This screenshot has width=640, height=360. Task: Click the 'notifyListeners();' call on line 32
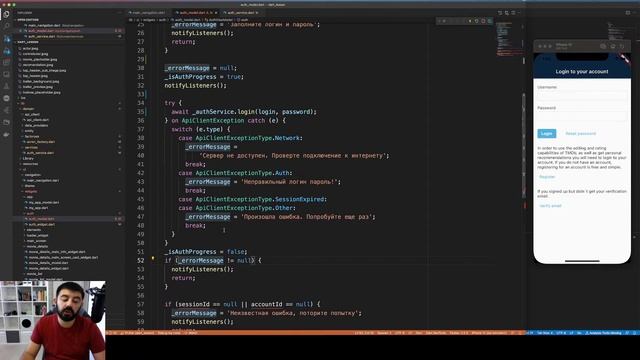(x=196, y=85)
